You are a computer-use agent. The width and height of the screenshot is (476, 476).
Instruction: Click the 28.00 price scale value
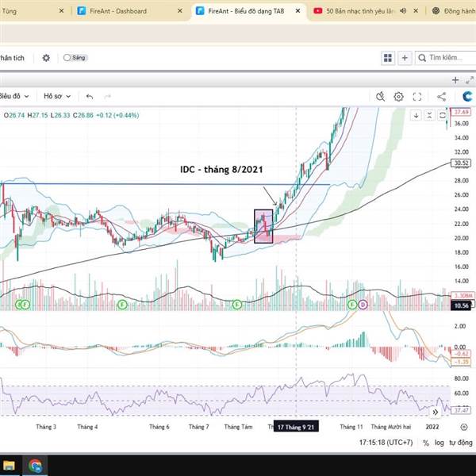tap(461, 181)
